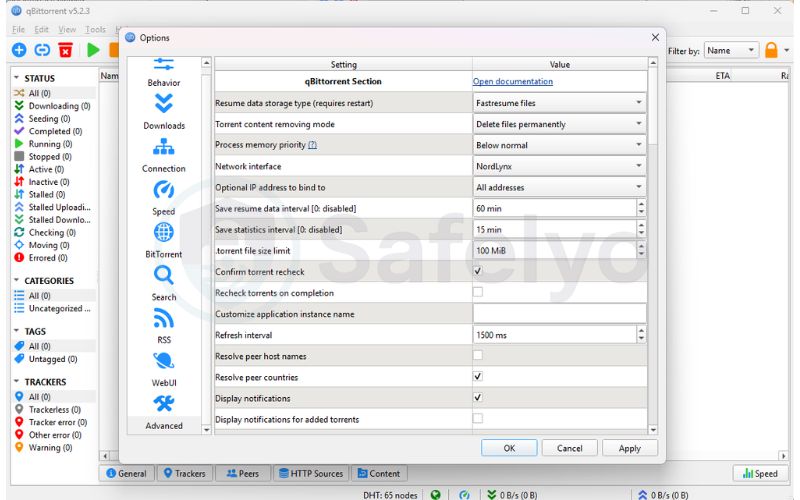The height and width of the screenshot is (500, 800).
Task: Click the Checking refresh icon
Action: click(x=19, y=232)
